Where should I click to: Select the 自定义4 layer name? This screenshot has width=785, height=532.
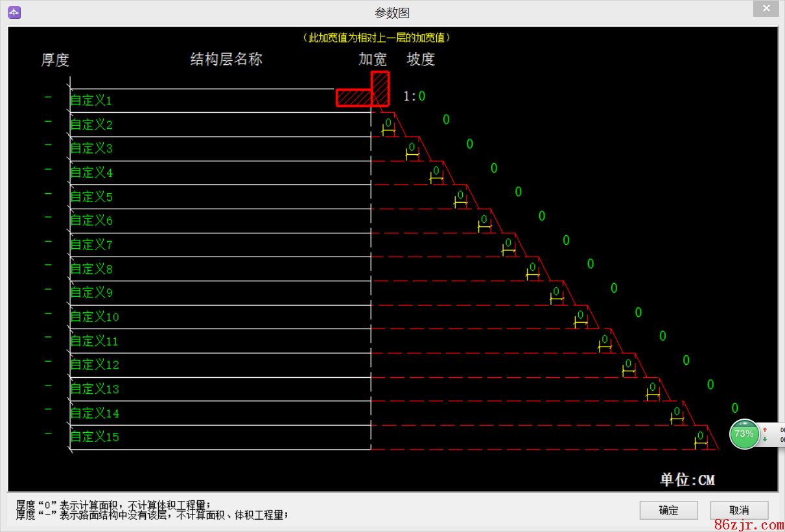[91, 172]
